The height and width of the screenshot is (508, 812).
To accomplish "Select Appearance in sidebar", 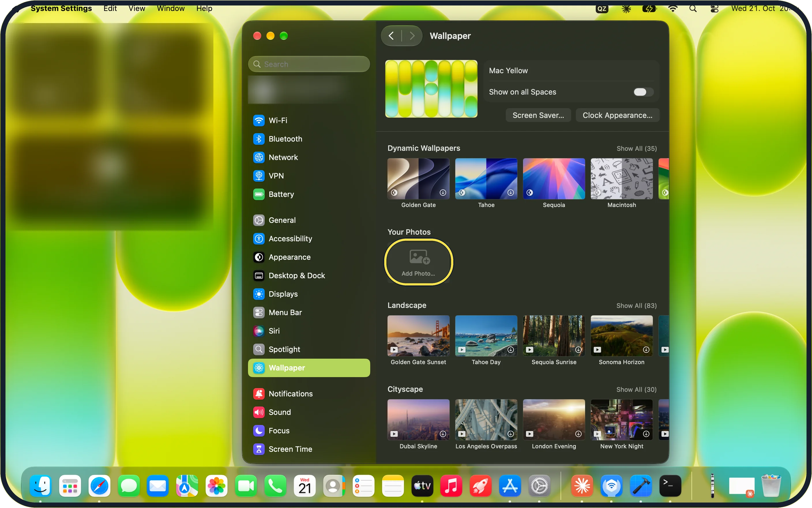I will click(309, 257).
